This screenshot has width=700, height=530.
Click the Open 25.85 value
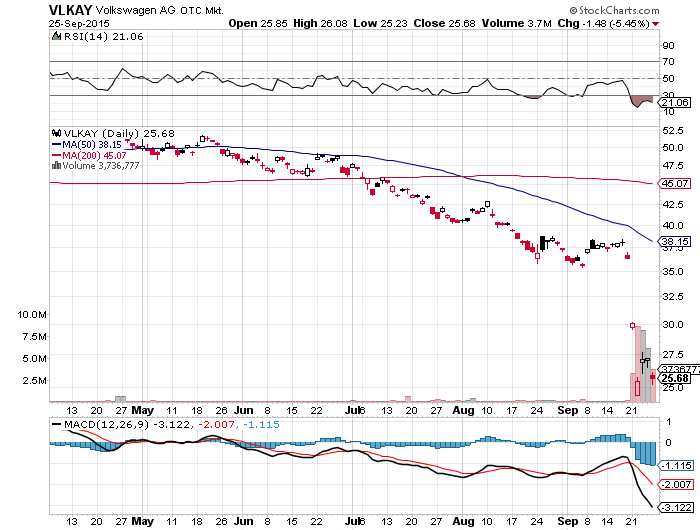pyautogui.click(x=258, y=23)
